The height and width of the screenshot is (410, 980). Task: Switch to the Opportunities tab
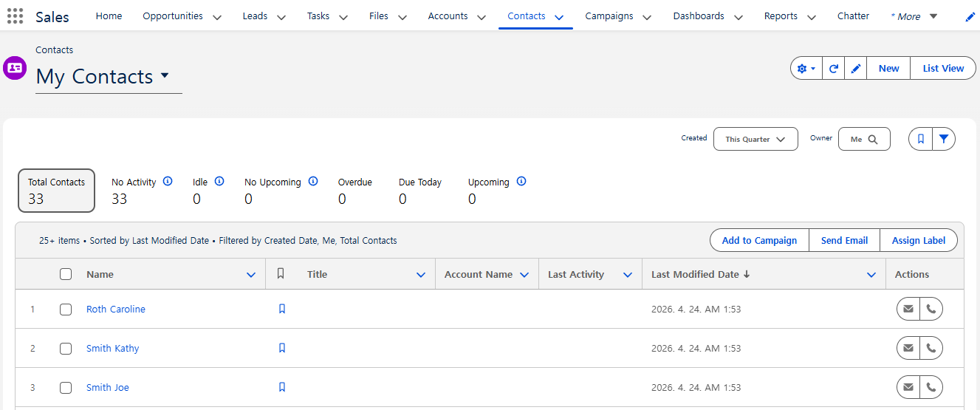coord(172,16)
